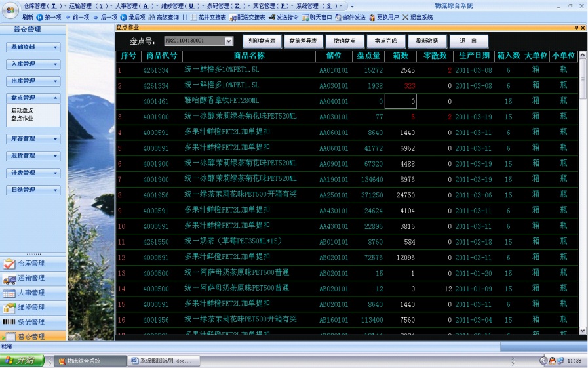The width and height of the screenshot is (588, 368).
Task: Click the network tray icon near clock
Action: click(x=560, y=361)
